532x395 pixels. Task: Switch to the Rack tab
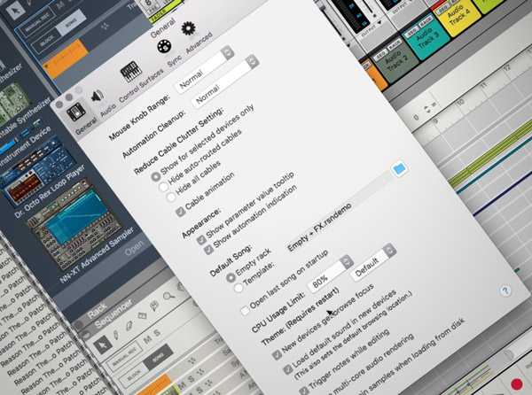tap(98, 312)
